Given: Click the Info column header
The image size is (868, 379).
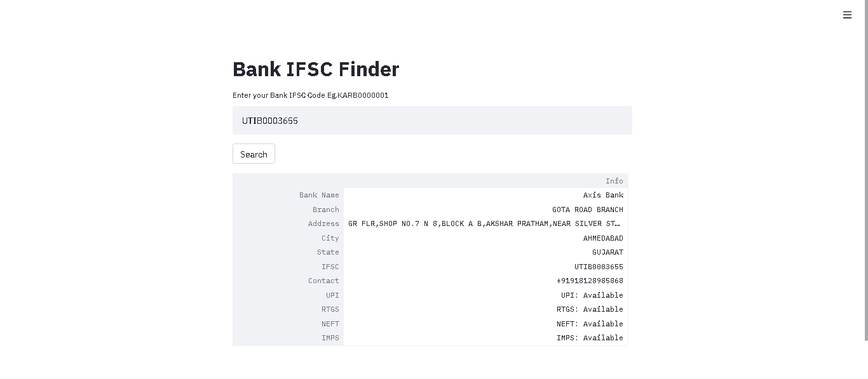Looking at the screenshot, I should (x=614, y=181).
